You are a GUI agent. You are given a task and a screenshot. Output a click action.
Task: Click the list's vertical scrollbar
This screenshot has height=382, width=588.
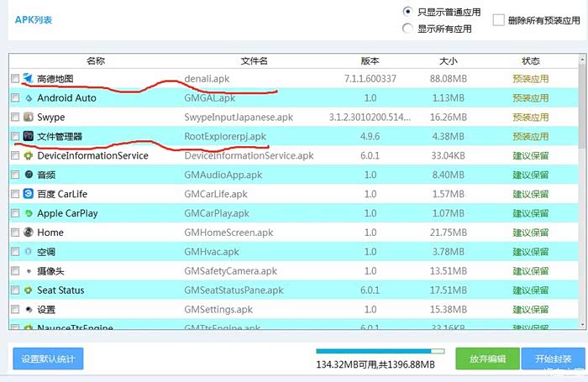[582, 101]
